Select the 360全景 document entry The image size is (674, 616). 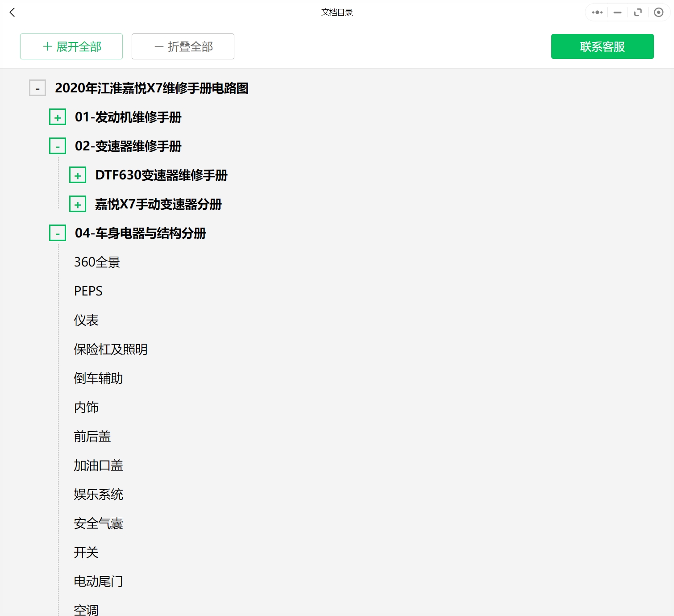(96, 262)
